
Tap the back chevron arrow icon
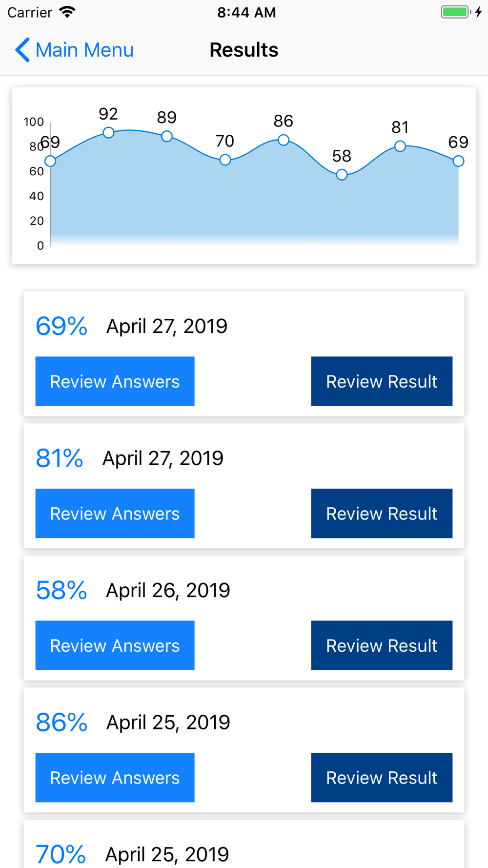(22, 50)
